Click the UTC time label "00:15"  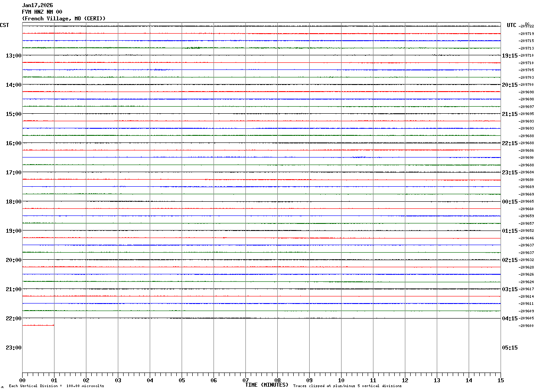point(510,201)
